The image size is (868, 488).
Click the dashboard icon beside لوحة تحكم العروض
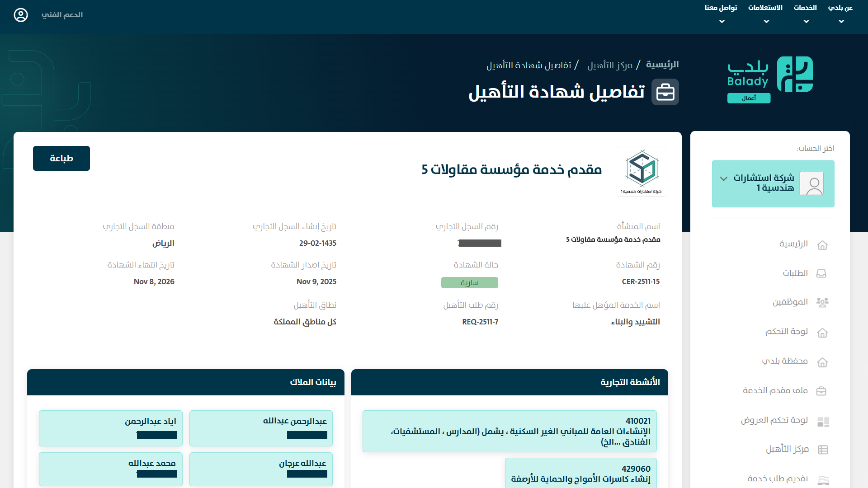coord(823,422)
